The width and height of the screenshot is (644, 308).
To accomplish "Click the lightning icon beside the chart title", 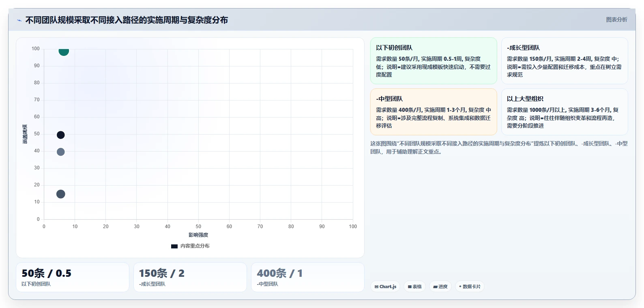I will [x=19, y=20].
